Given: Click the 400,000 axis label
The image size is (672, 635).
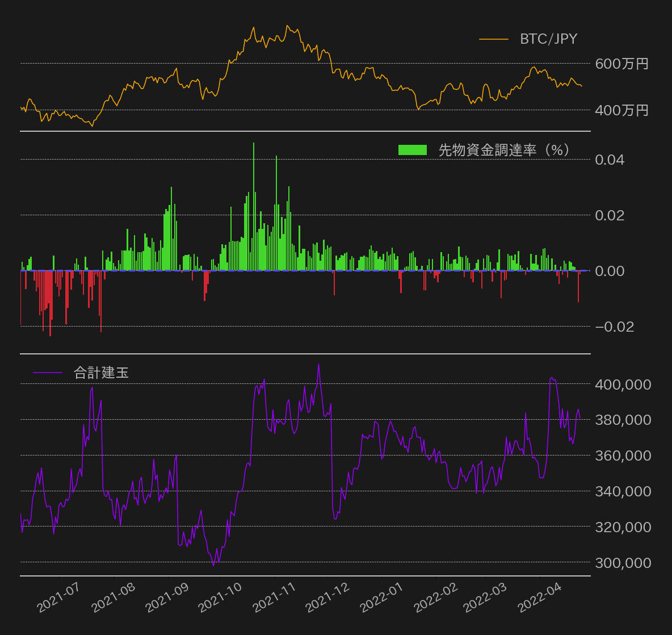Looking at the screenshot, I should pyautogui.click(x=622, y=385).
